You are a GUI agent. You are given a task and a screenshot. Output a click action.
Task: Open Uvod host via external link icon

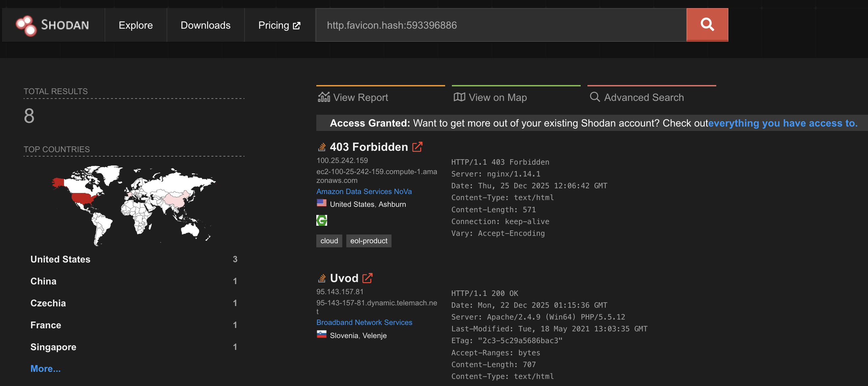tap(368, 278)
